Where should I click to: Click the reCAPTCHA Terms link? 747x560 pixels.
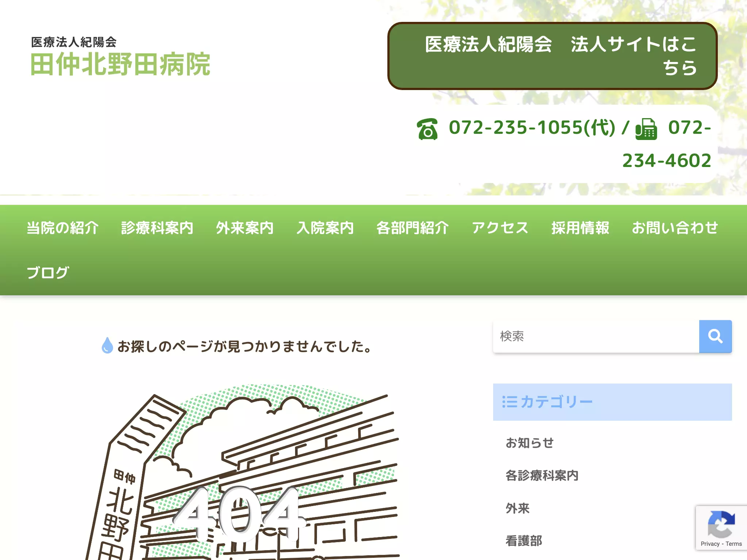tap(734, 544)
